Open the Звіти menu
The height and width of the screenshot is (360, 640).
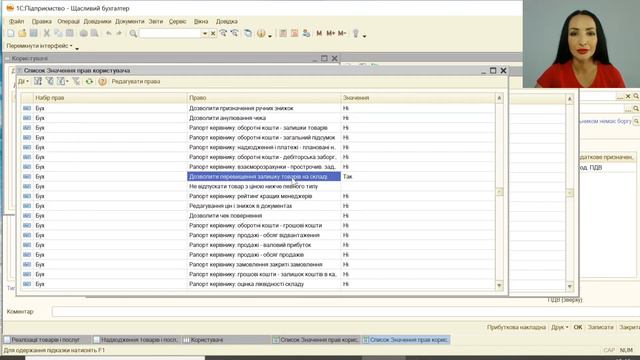coord(156,21)
